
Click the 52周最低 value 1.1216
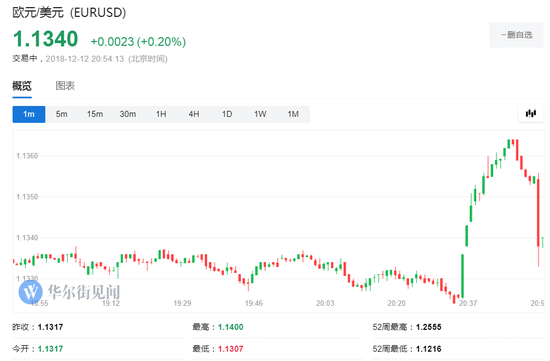(429, 349)
